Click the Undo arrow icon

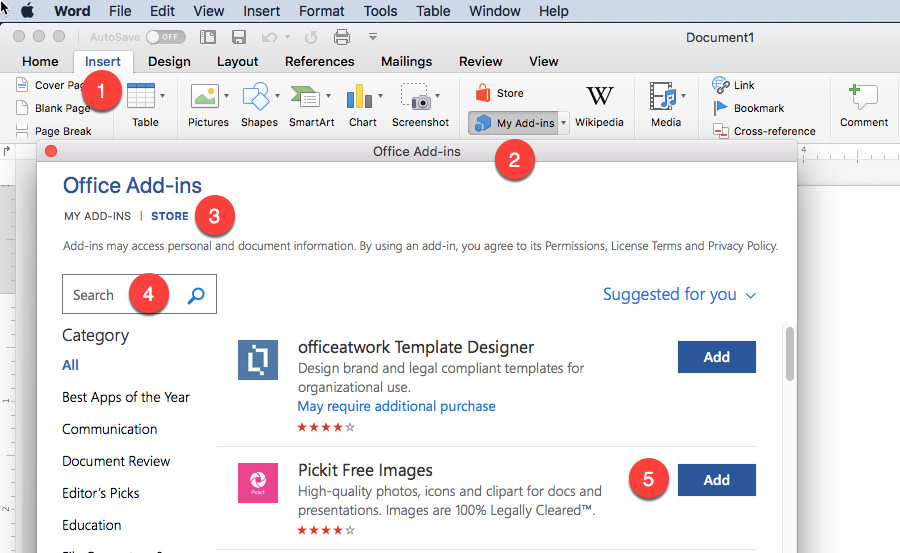coord(269,38)
